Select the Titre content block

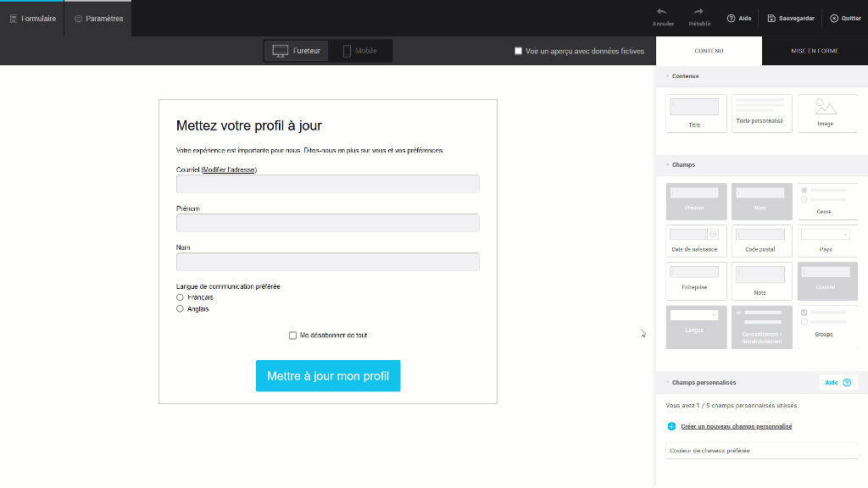[694, 113]
